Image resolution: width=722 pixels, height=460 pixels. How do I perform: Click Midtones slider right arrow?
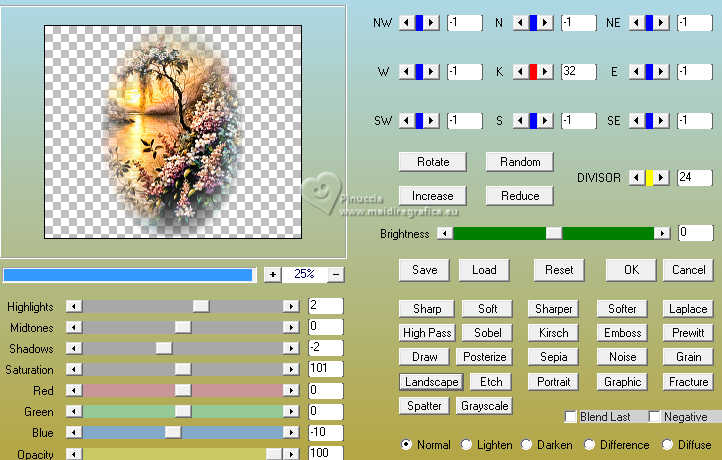291,327
